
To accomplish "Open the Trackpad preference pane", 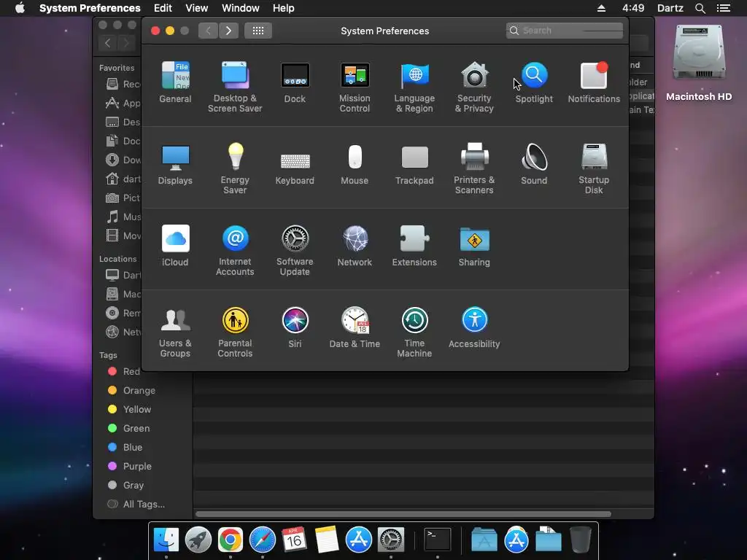I will [x=414, y=164].
